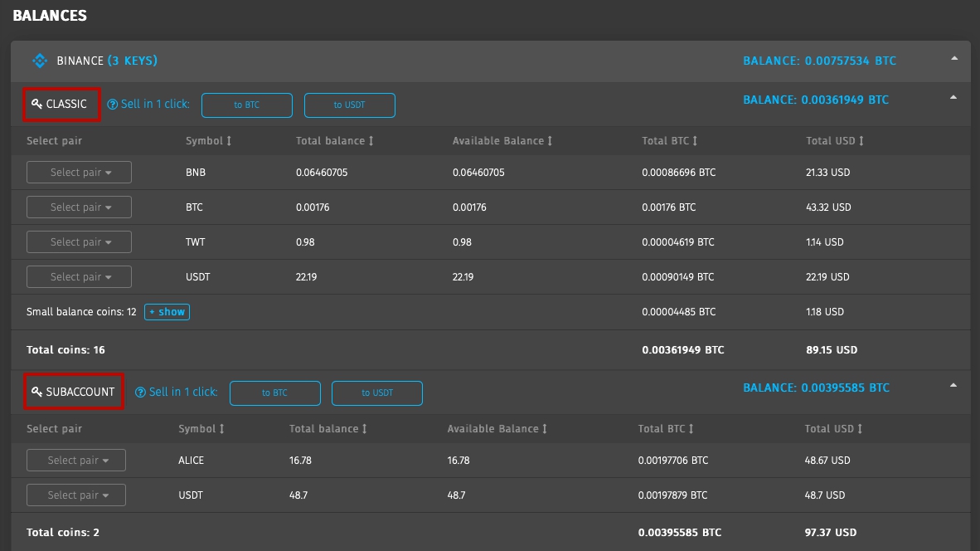Click the 0.00197706 BTC value for ALICE
This screenshot has height=551, width=980.
click(x=673, y=460)
